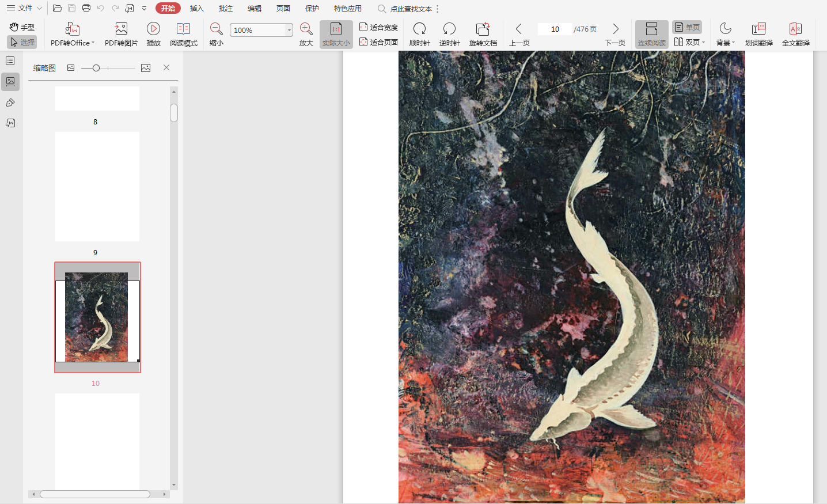
Task: Switch to the 批注 tab
Action: tap(226, 8)
